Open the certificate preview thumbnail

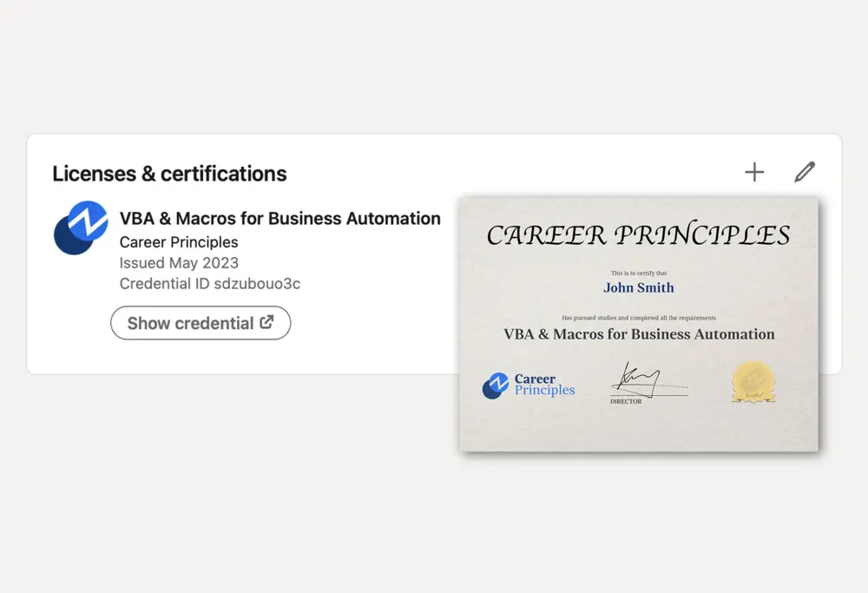[638, 323]
